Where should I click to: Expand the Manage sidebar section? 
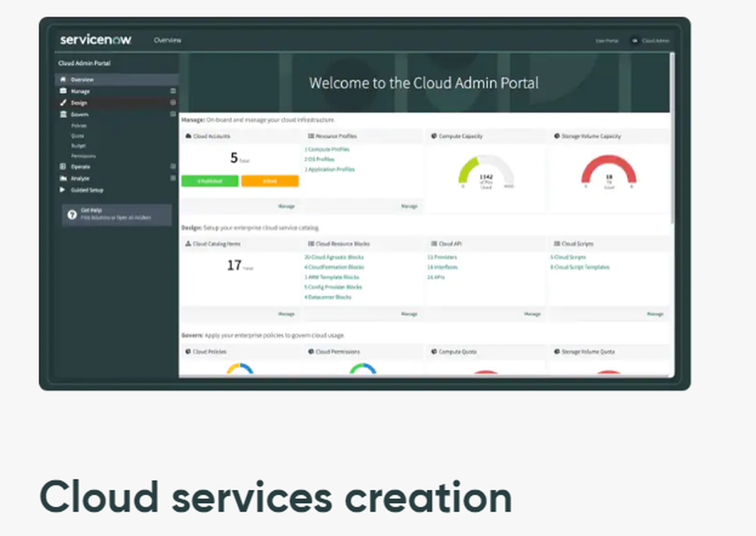coord(173,91)
